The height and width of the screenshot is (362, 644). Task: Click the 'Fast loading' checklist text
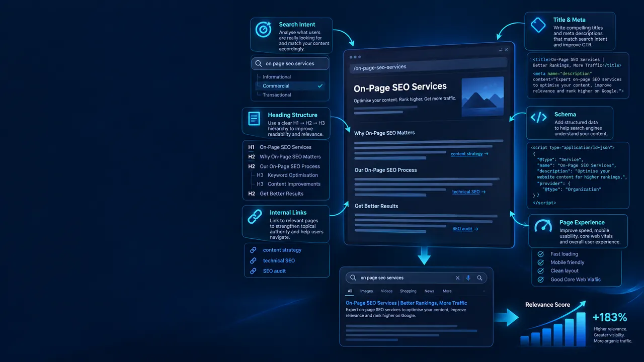click(564, 254)
